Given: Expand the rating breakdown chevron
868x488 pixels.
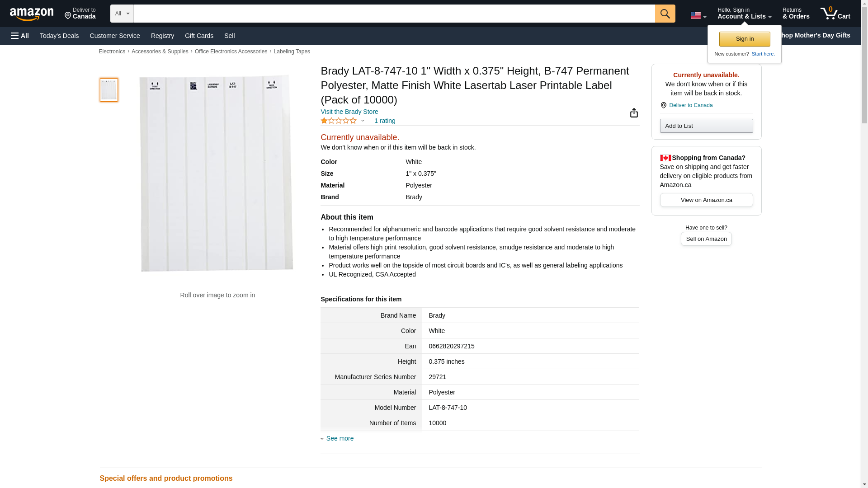Looking at the screenshot, I should 363,121.
